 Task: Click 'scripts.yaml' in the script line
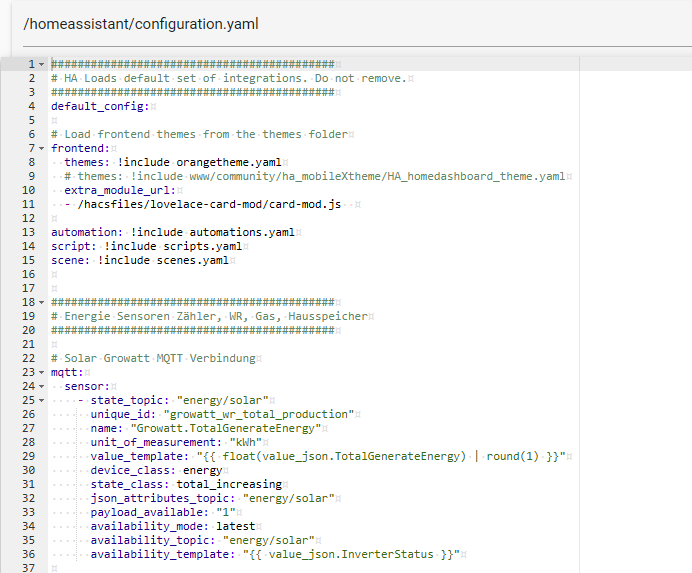click(x=203, y=246)
